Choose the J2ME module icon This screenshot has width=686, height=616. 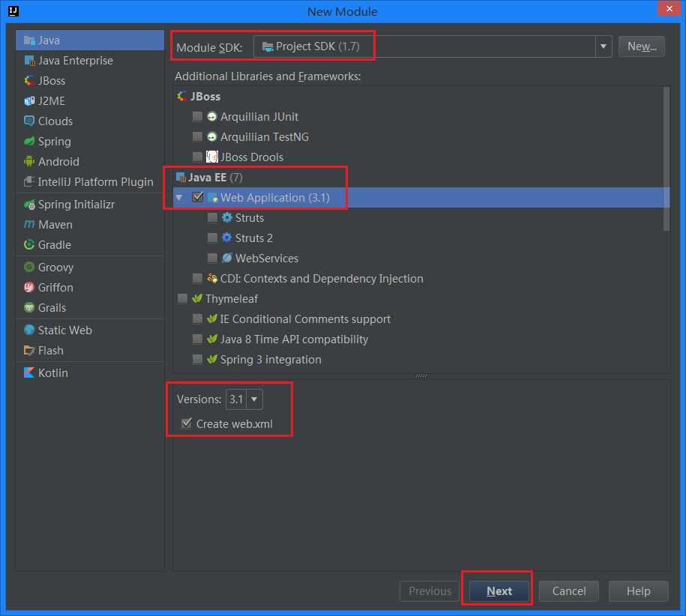(29, 101)
